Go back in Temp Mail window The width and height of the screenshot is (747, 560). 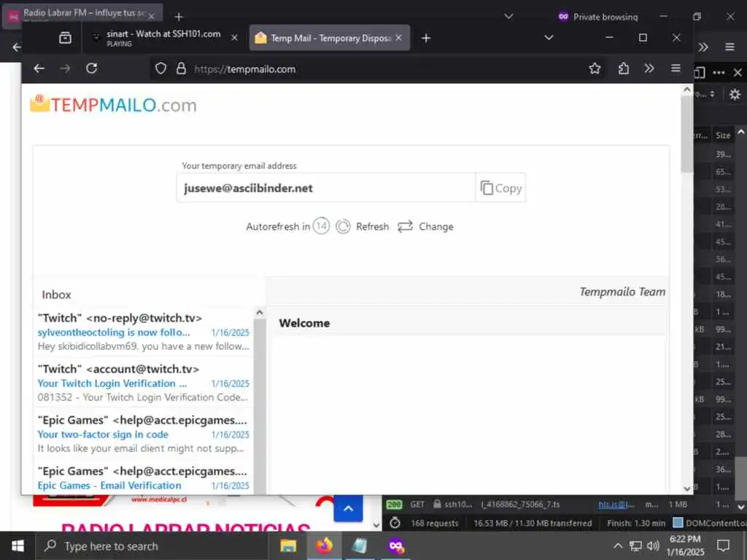click(x=39, y=69)
